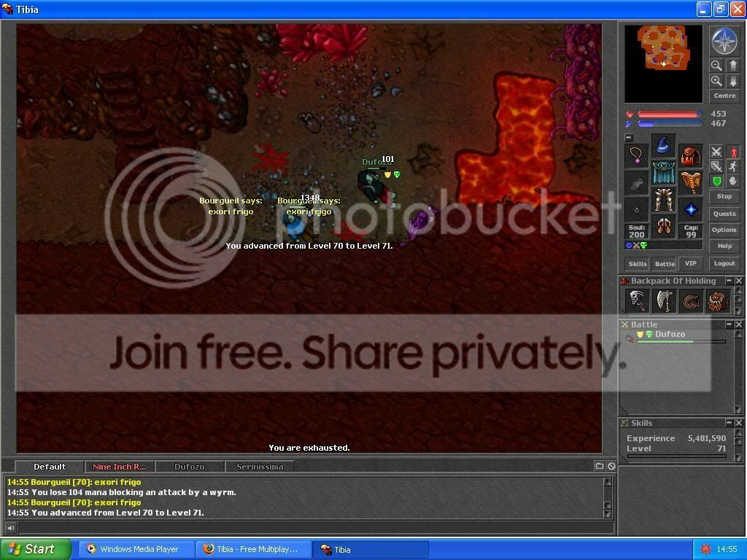
Task: Click the empty left hand weapon slot
Action: pyautogui.click(x=637, y=183)
